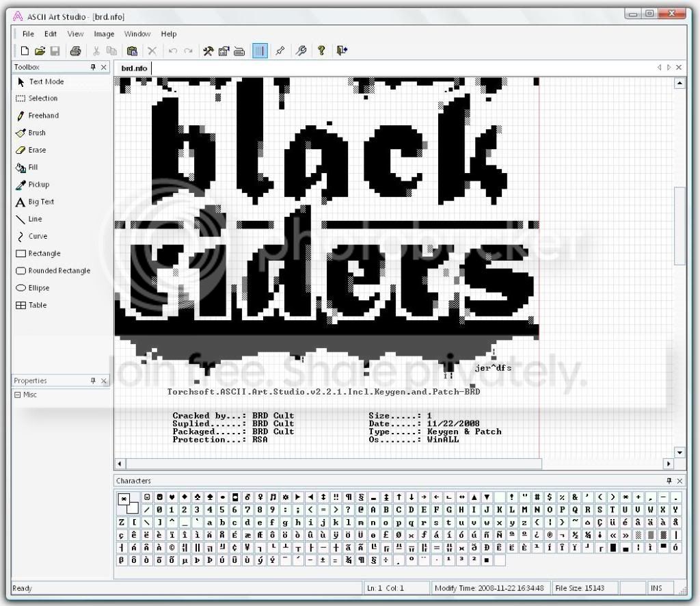Click the horizontal scrollbar right arrow

coord(669,464)
